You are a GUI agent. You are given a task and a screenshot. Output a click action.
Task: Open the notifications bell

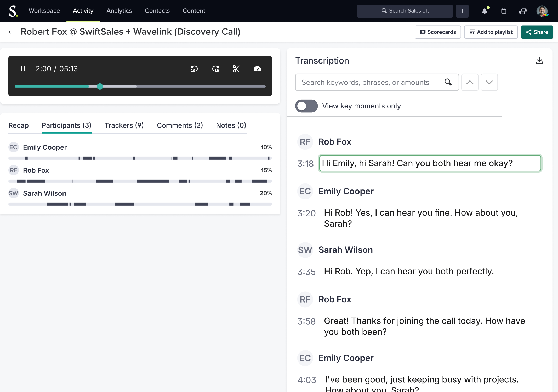485,11
